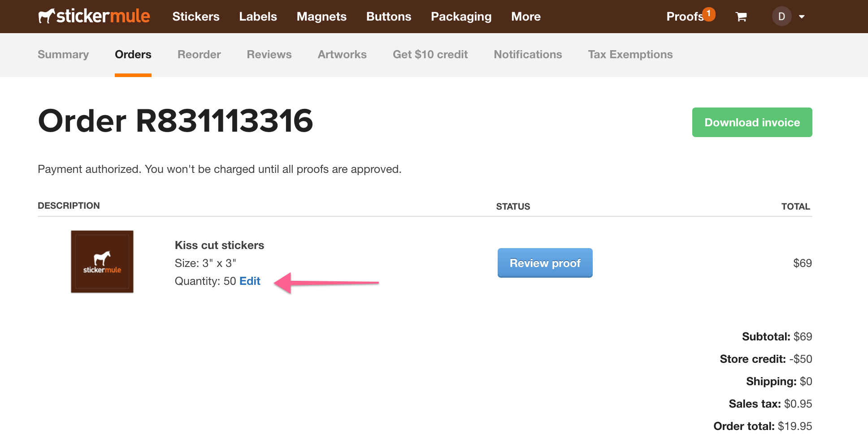Select the Sales tax $0.95 line
This screenshot has width=868, height=447.
point(770,404)
